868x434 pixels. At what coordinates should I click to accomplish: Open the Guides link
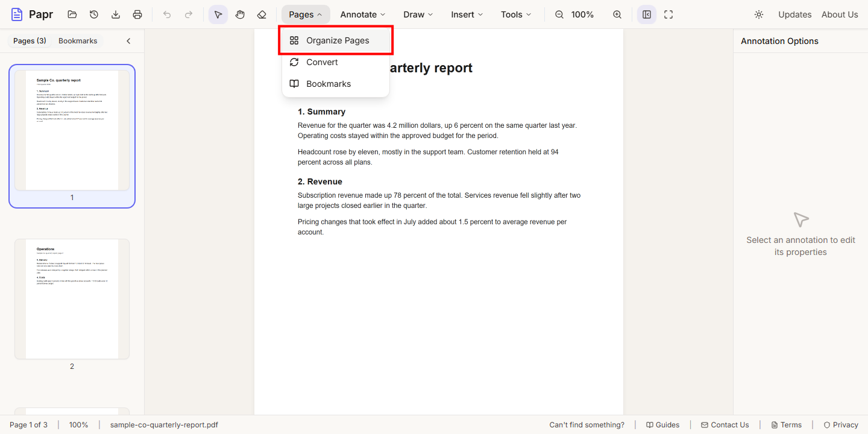(662, 425)
